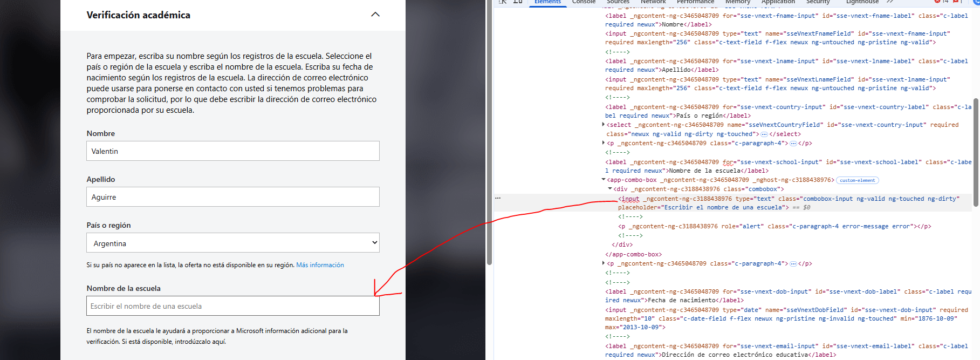Click the Nombre de la escuela page label
980x360 pixels.
click(124, 288)
